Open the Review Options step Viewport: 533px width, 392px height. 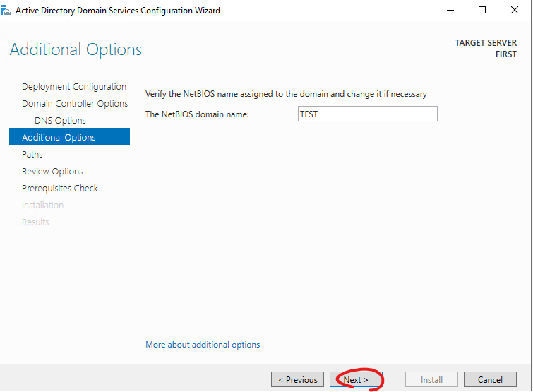52,171
